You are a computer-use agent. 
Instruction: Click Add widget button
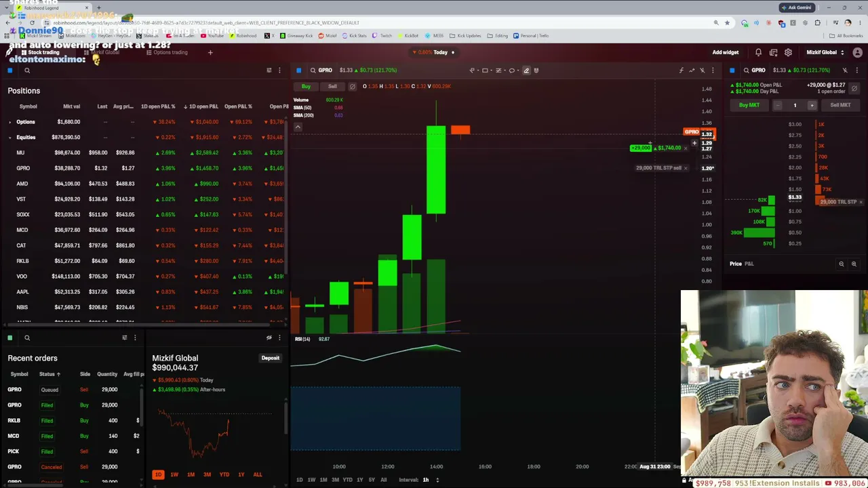pos(725,52)
